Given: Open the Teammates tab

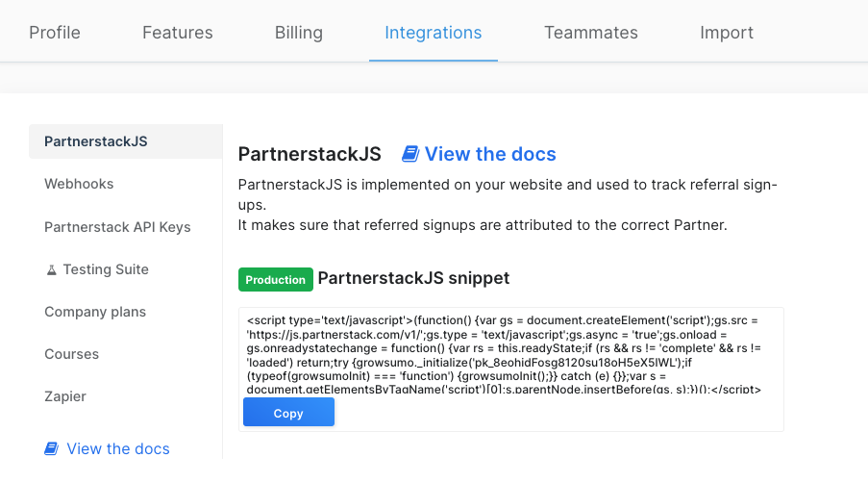Looking at the screenshot, I should point(590,33).
